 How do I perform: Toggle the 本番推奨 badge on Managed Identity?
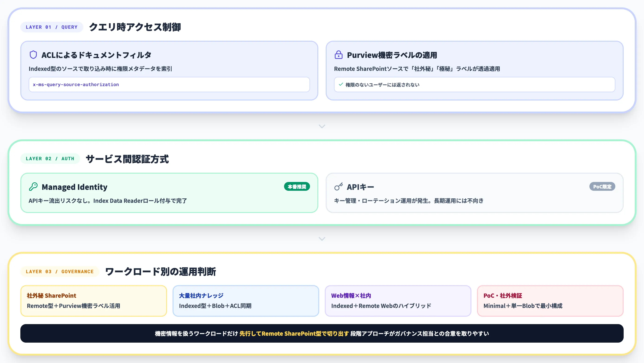click(297, 186)
